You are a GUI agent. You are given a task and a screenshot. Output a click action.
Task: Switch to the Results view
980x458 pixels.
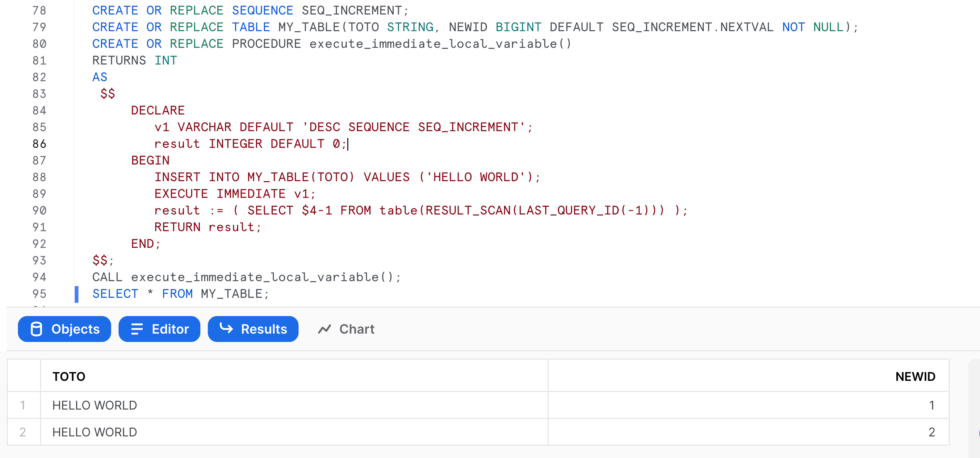click(x=253, y=329)
